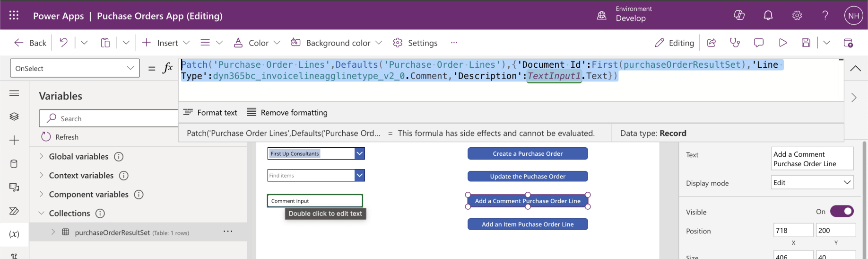This screenshot has height=259, width=868.
Task: Open the OnSelect property dropdown
Action: tap(75, 68)
